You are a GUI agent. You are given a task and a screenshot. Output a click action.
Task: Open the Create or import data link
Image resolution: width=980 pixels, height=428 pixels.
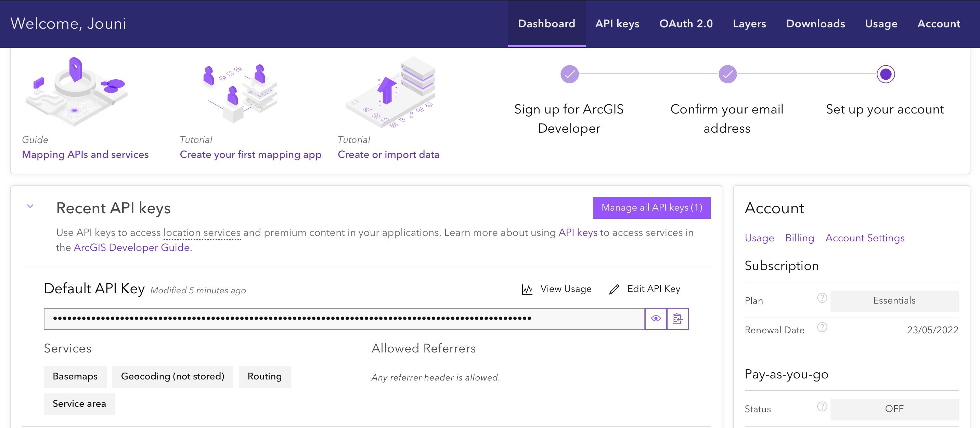[x=388, y=155]
